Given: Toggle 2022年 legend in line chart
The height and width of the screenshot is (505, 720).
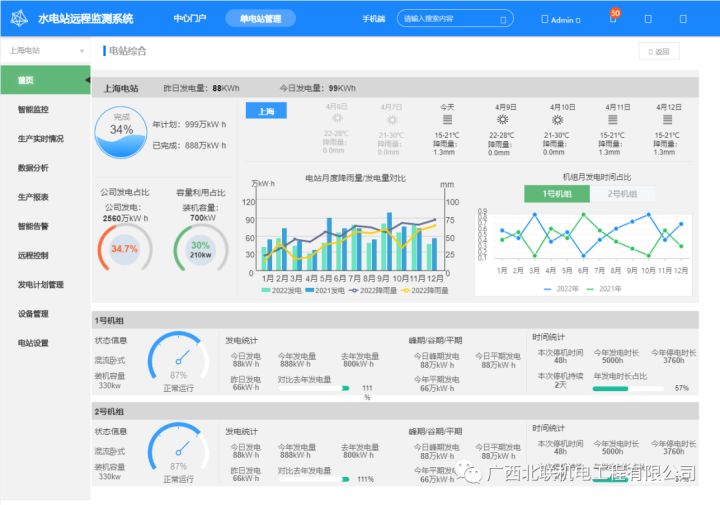Looking at the screenshot, I should 562,288.
